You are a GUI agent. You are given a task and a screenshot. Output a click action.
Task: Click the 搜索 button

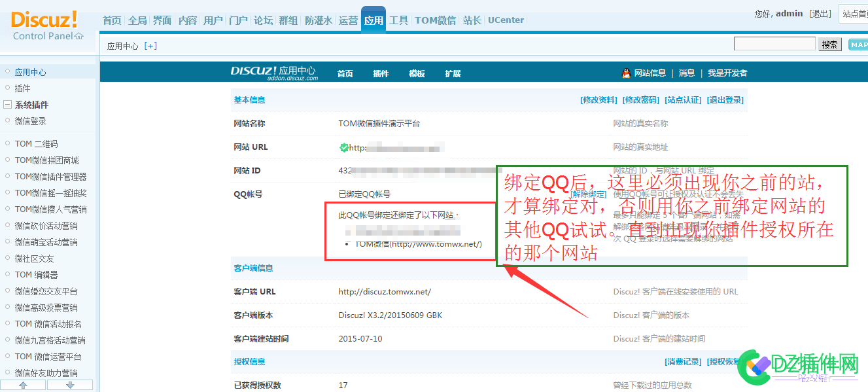pos(830,45)
